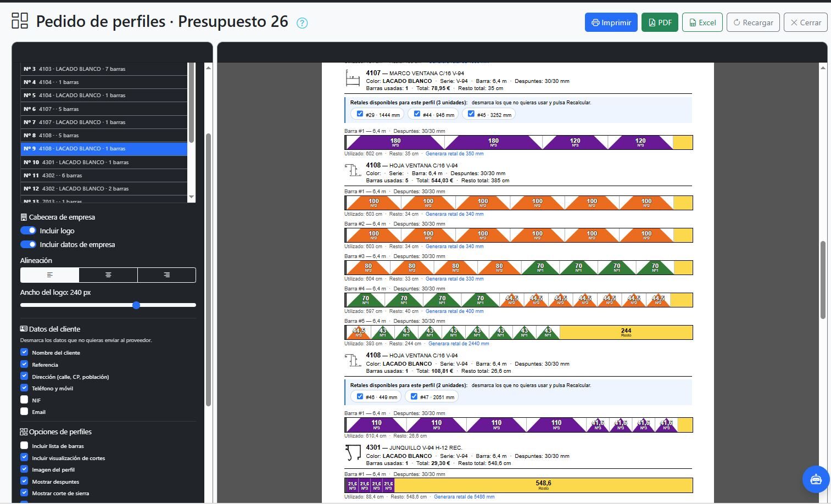
Task: Click the 4301 junquillo profile image
Action: coord(353,453)
